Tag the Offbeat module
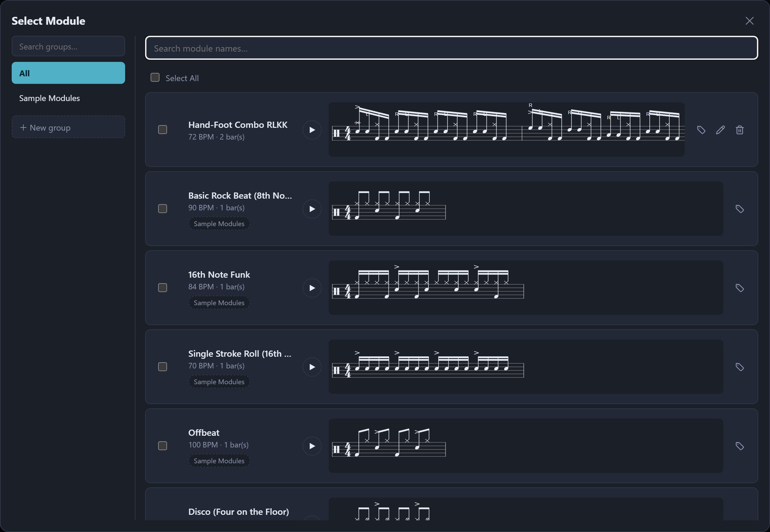 coord(740,446)
